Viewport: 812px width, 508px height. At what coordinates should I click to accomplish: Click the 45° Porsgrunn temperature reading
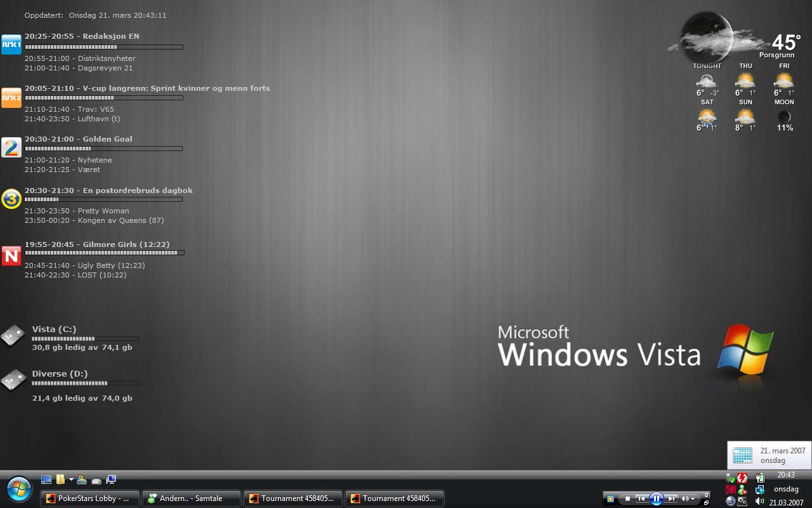(786, 43)
